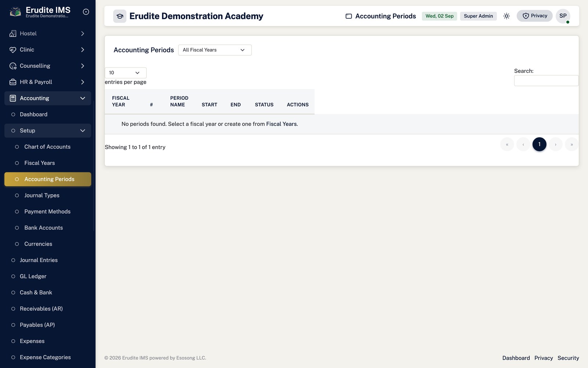Screen dimensions: 588x368
Task: Open Fiscal Years in sidebar
Action: coord(48,163)
